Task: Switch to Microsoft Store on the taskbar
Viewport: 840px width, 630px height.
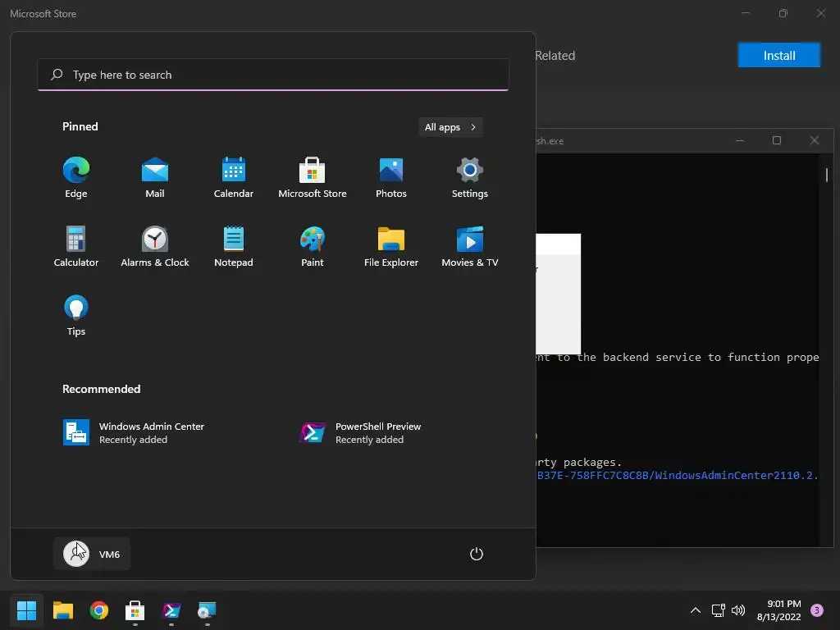Action: click(135, 610)
